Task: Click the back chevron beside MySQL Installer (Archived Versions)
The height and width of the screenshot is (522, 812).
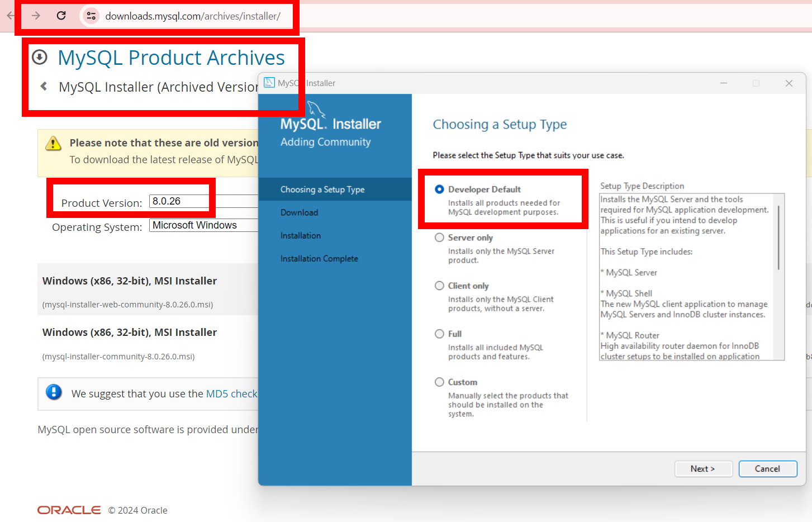Action: (x=44, y=86)
